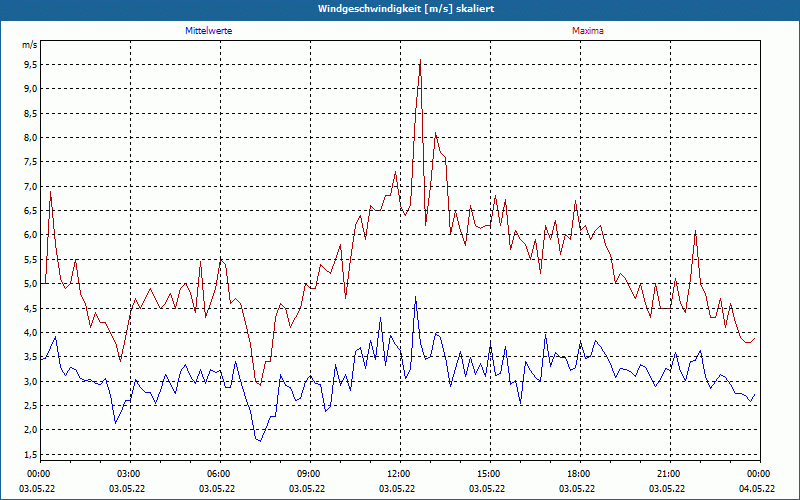
Task: Click the 2,0 y-axis value
Action: [31, 430]
